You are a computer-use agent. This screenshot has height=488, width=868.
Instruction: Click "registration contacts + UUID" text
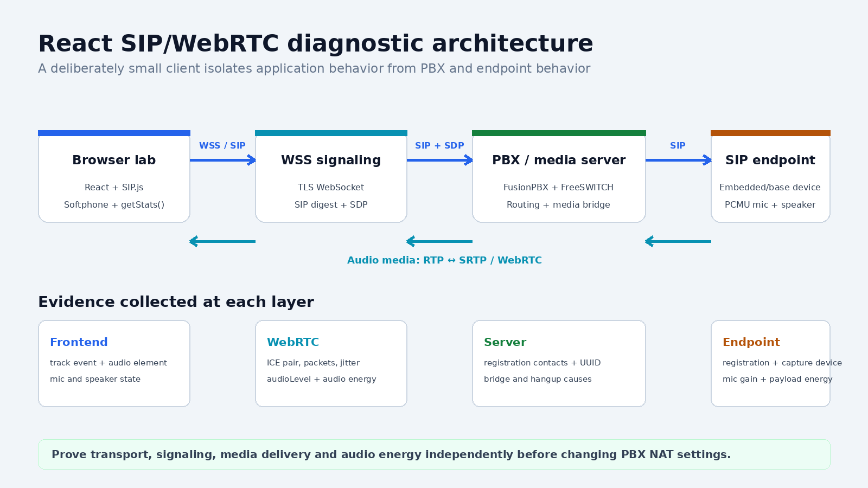tap(542, 363)
